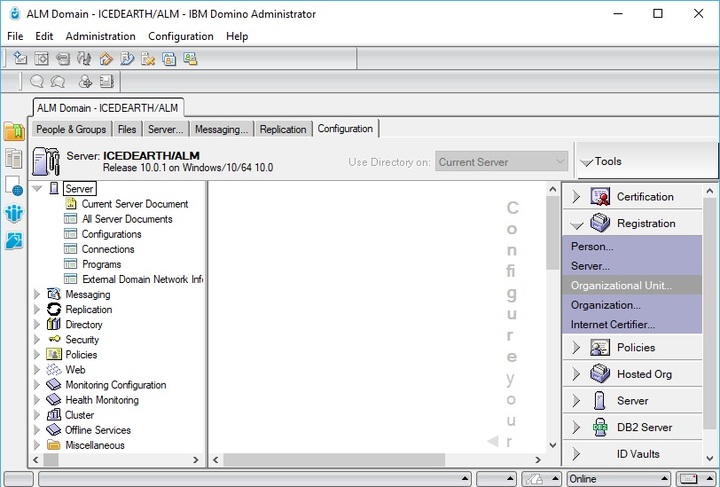The width and height of the screenshot is (720, 487).
Task: Open the Use Directory on dropdown
Action: (501, 162)
